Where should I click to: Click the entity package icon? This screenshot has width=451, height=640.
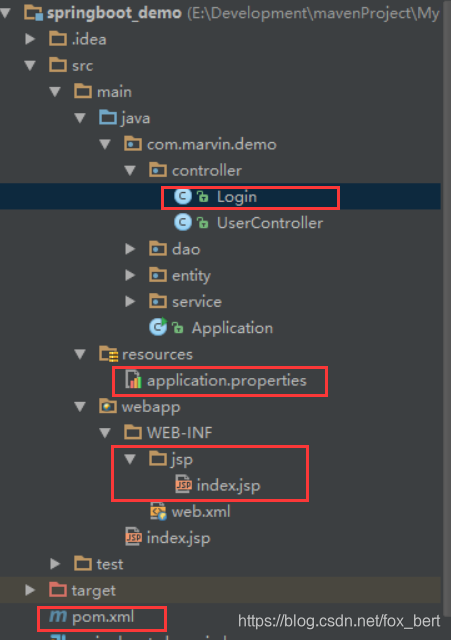tap(158, 275)
